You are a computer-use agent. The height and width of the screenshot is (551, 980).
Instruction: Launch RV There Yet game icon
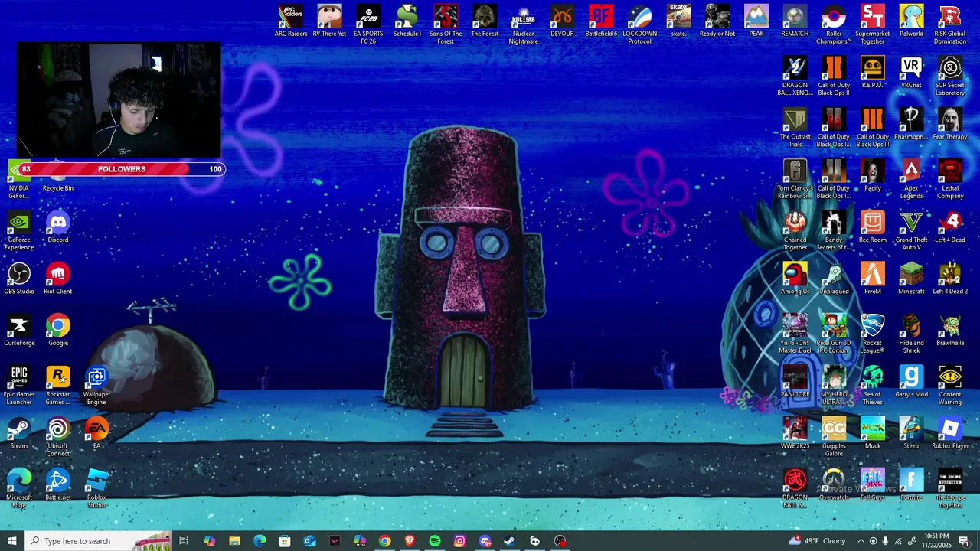329,21
